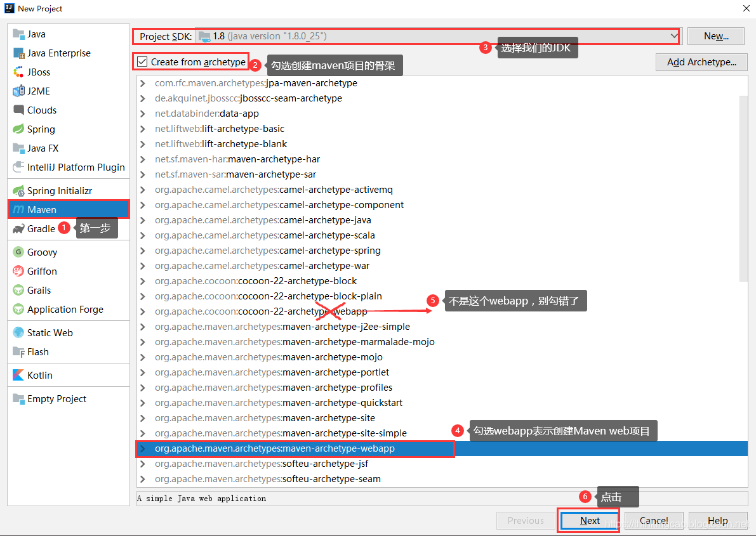Select maven-archetype-har row

(442, 159)
